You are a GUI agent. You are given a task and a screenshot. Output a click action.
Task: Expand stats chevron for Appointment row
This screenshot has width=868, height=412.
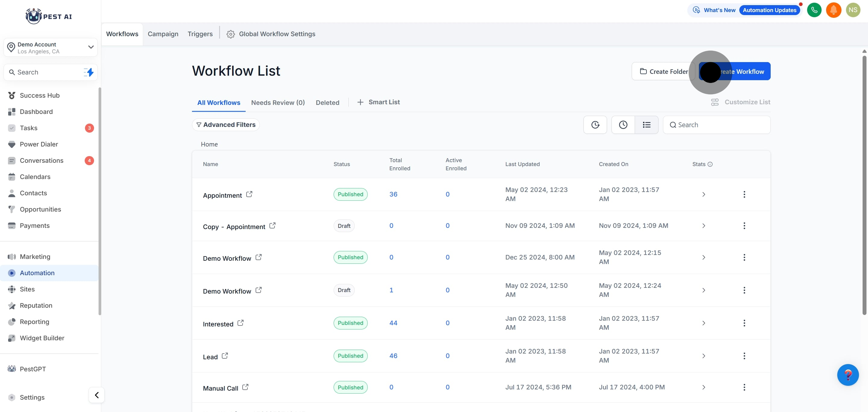[x=703, y=194]
